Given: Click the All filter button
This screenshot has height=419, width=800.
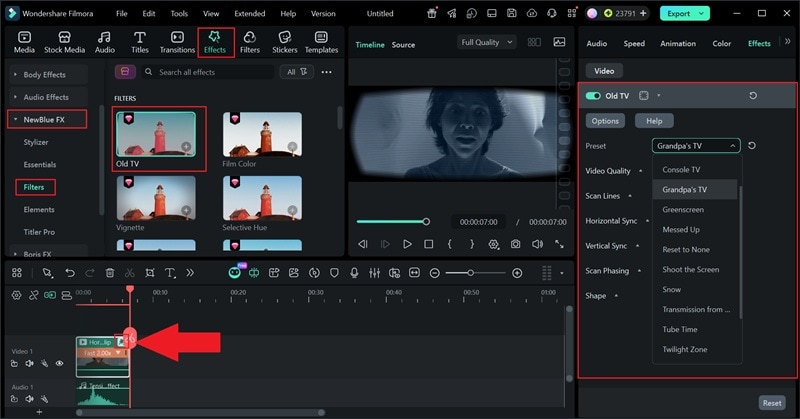Looking at the screenshot, I should pyautogui.click(x=296, y=72).
